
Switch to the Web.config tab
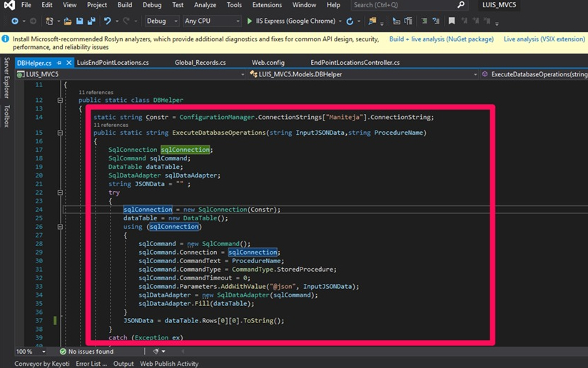tap(268, 63)
